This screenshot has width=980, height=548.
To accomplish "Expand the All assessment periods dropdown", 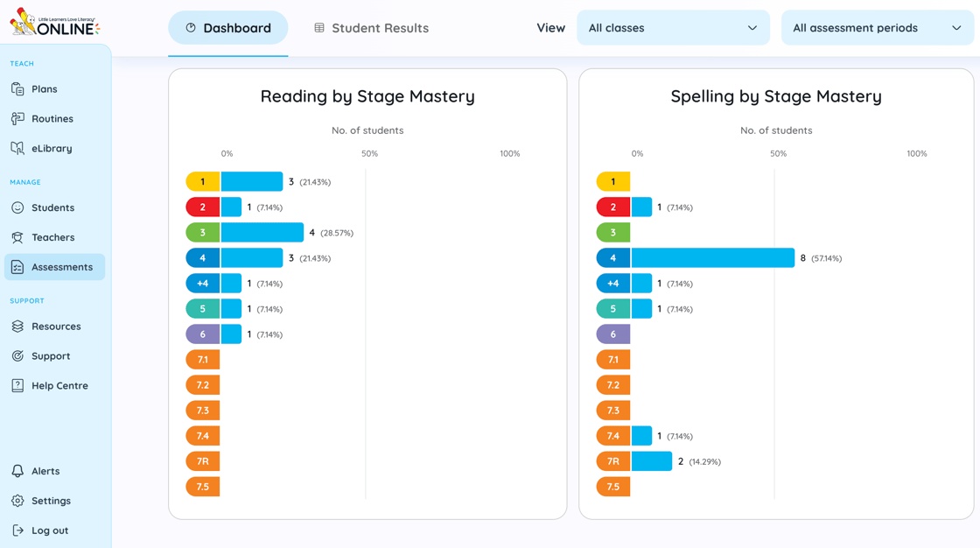I will [x=877, y=28].
